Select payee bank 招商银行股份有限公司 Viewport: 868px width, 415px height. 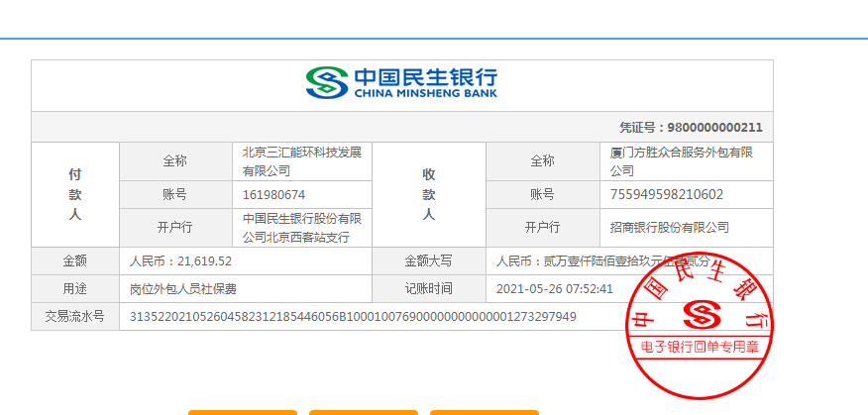pyautogui.click(x=669, y=228)
